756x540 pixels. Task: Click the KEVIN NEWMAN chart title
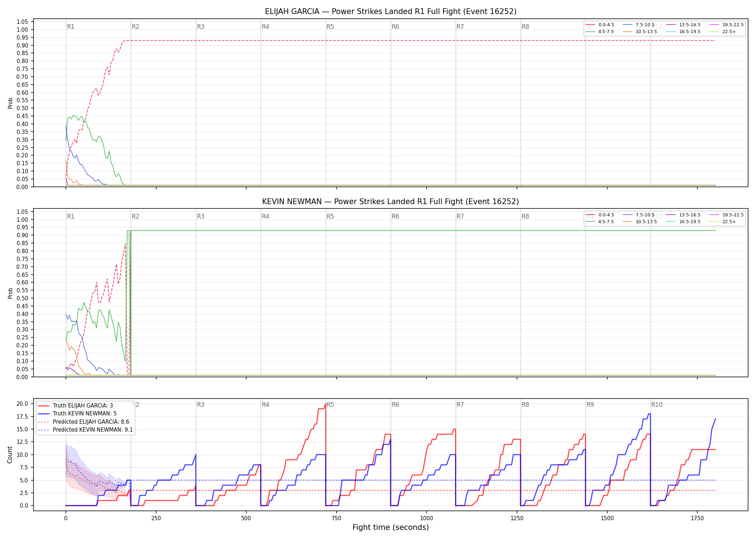(391, 202)
